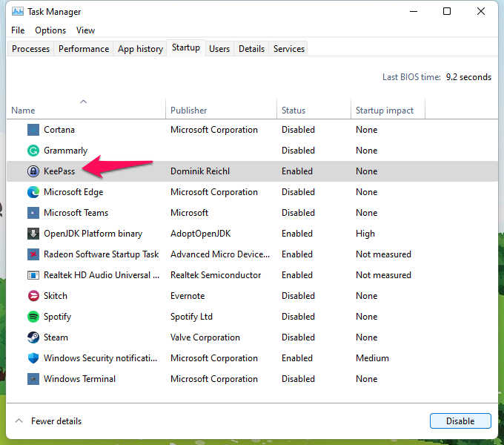Image resolution: width=504 pixels, height=445 pixels.
Task: Click the Fewer details label
Action: pos(56,421)
